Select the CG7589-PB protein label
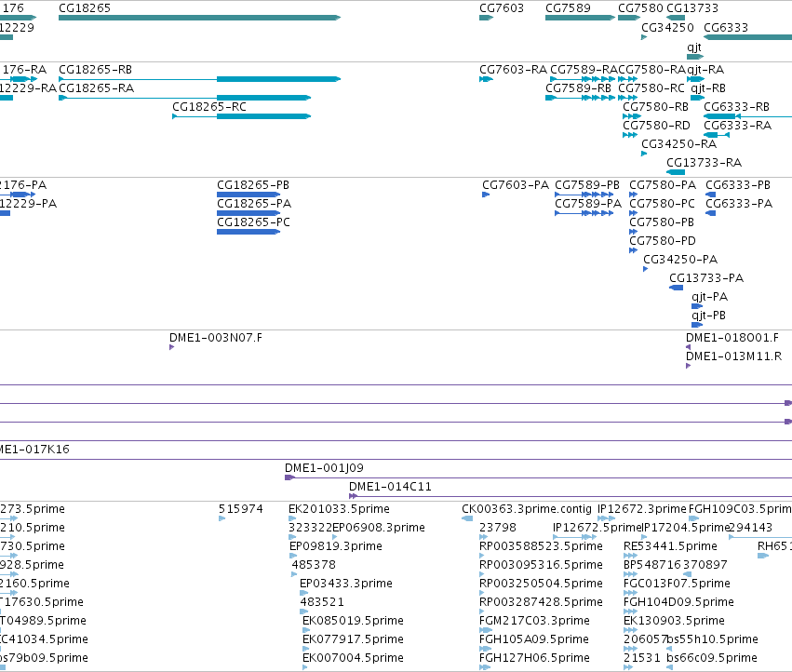The width and height of the screenshot is (792, 672). [x=587, y=185]
